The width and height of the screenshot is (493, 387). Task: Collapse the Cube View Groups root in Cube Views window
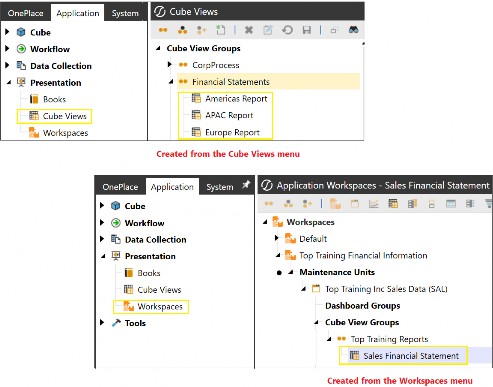coord(158,48)
